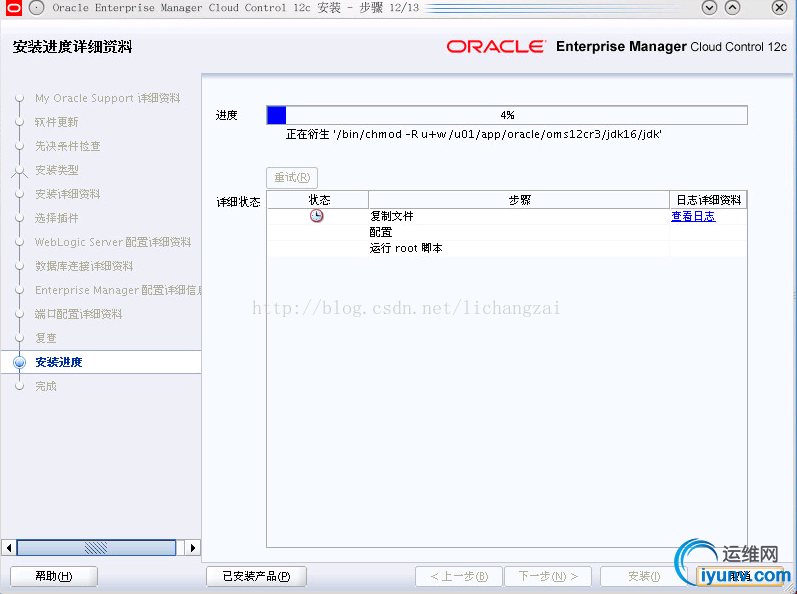Close the installer window
Viewport: 797px width, 594px height.
tap(779, 8)
